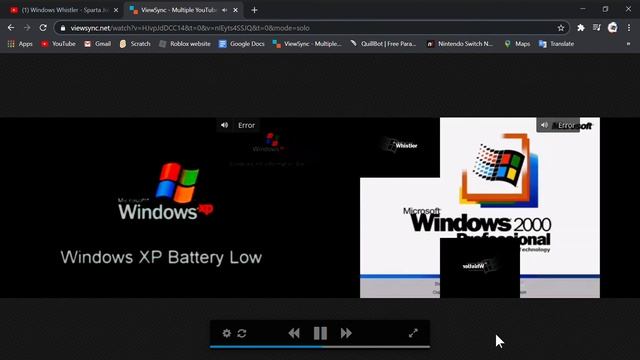This screenshot has width=640, height=360.
Task: Open the media control icon in toolbar
Action: click(597, 28)
